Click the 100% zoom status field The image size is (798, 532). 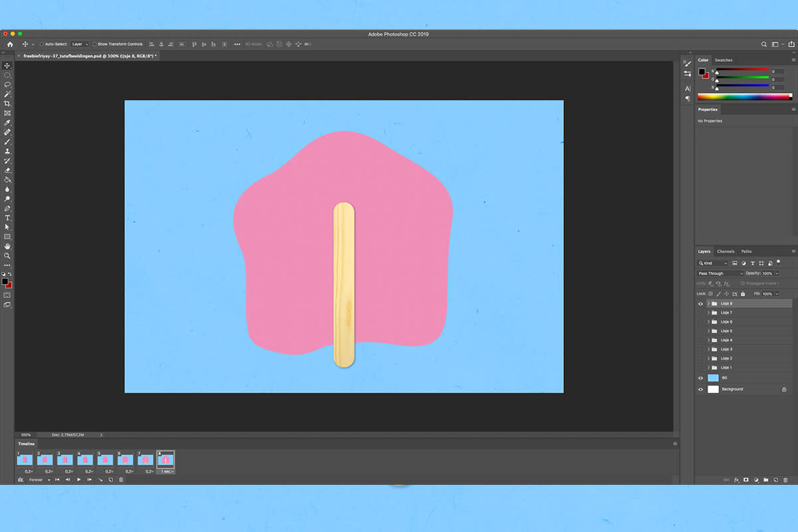click(x=26, y=435)
